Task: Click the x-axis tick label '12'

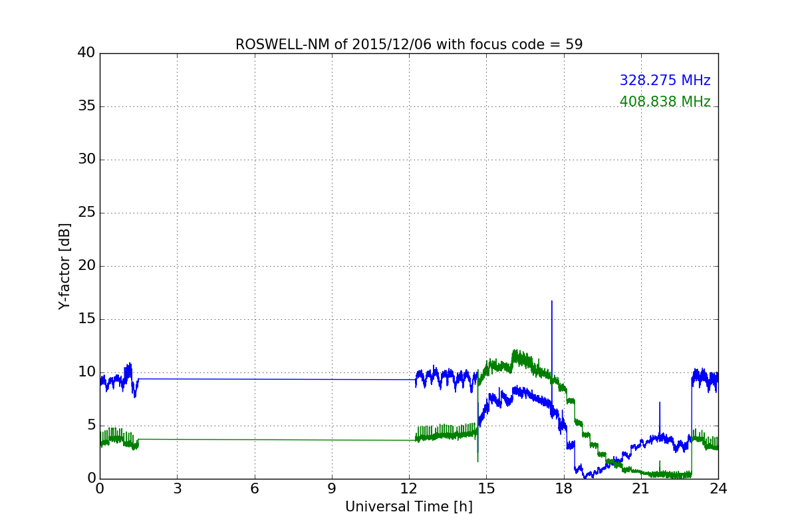Action: (409, 489)
